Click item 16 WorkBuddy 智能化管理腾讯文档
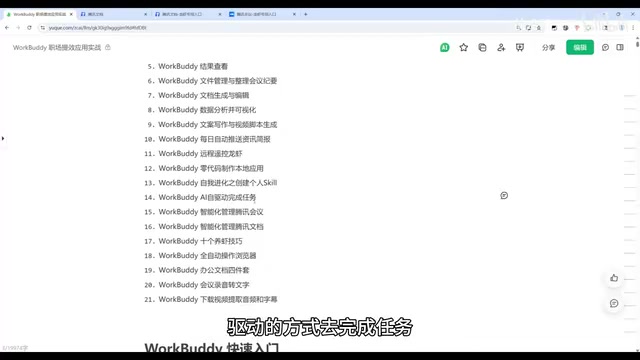The image size is (640, 360). [x=211, y=227]
